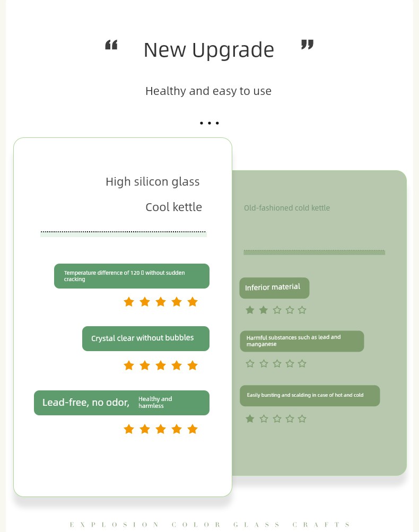Click the closing quotation mark icon
The height and width of the screenshot is (532, 419).
click(x=308, y=45)
